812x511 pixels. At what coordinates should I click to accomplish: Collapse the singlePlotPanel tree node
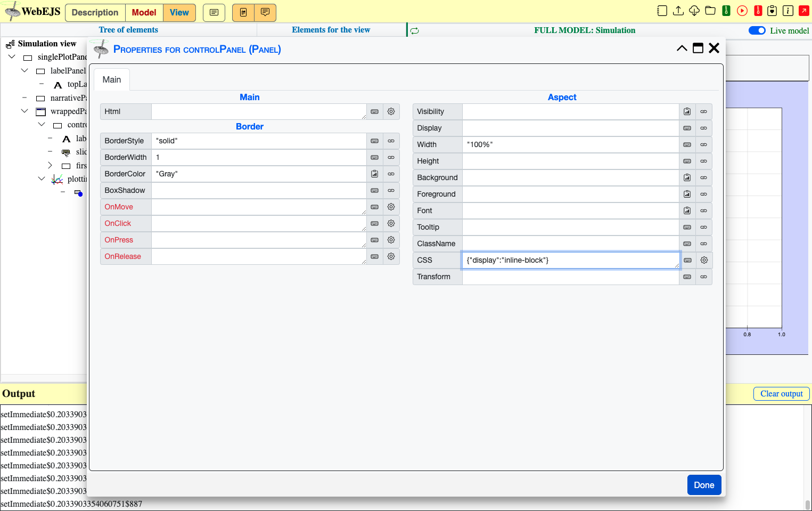click(x=12, y=56)
